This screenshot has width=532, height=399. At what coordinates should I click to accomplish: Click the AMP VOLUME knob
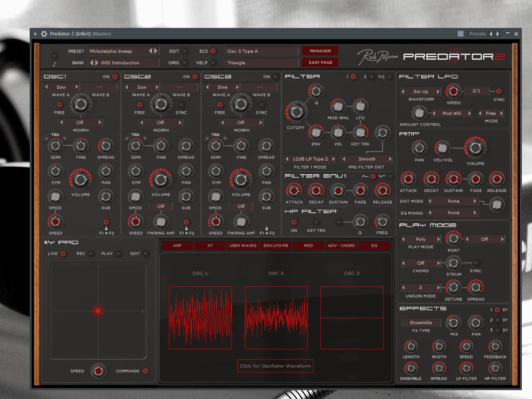(475, 148)
